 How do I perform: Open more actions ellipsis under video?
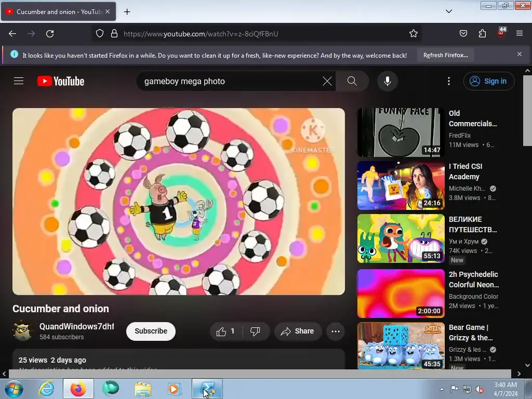335,331
